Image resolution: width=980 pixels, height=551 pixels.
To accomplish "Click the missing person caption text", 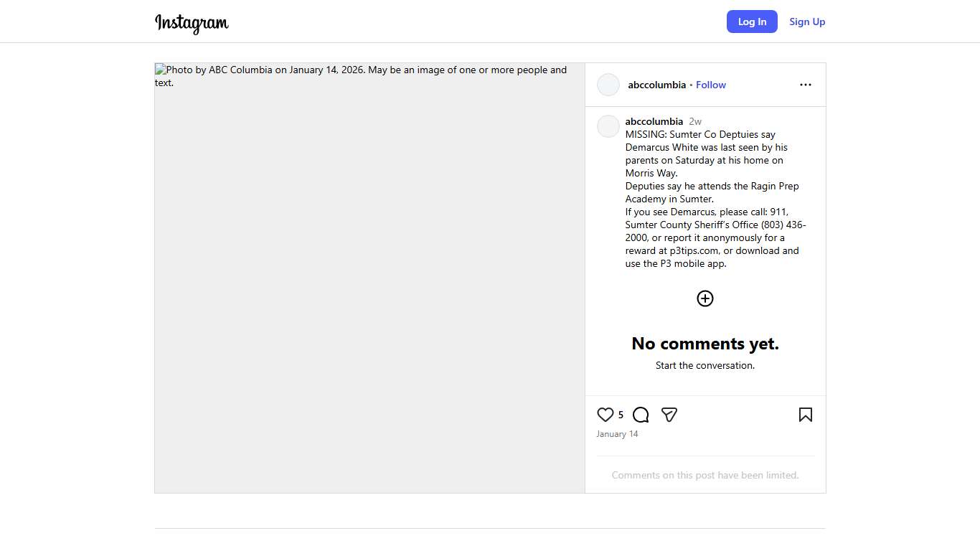I will pyautogui.click(x=710, y=199).
